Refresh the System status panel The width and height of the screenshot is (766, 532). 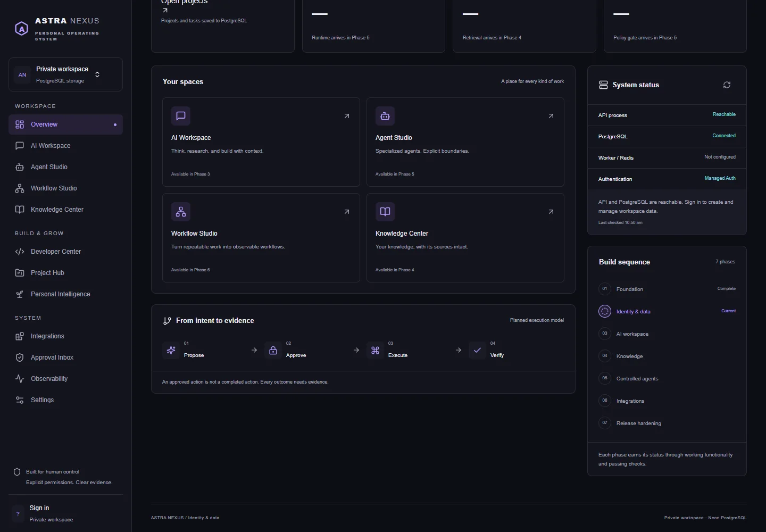click(x=727, y=85)
